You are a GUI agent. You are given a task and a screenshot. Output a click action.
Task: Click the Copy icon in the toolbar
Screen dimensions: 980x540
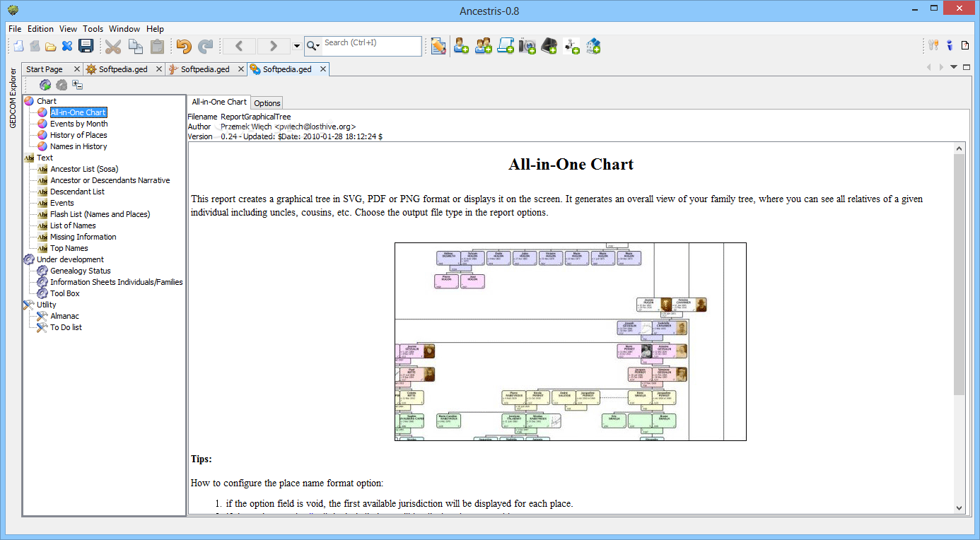tap(136, 46)
